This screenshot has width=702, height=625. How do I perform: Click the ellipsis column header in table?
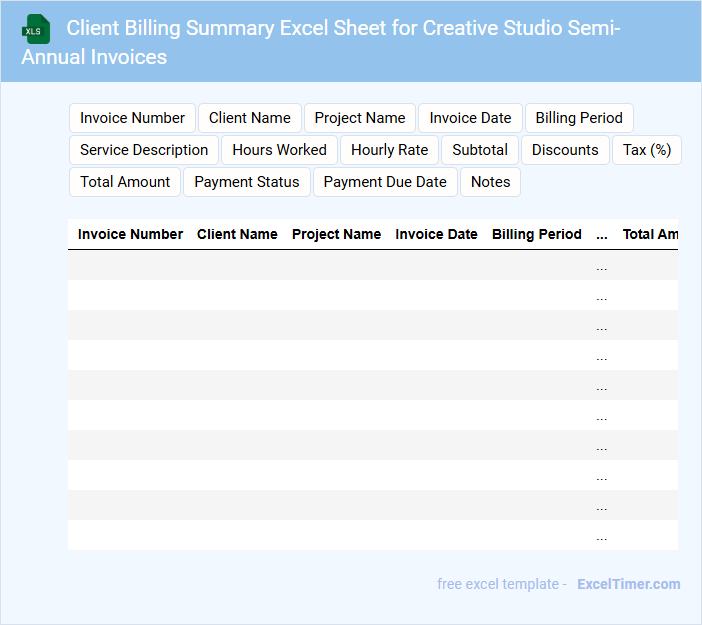coord(601,234)
